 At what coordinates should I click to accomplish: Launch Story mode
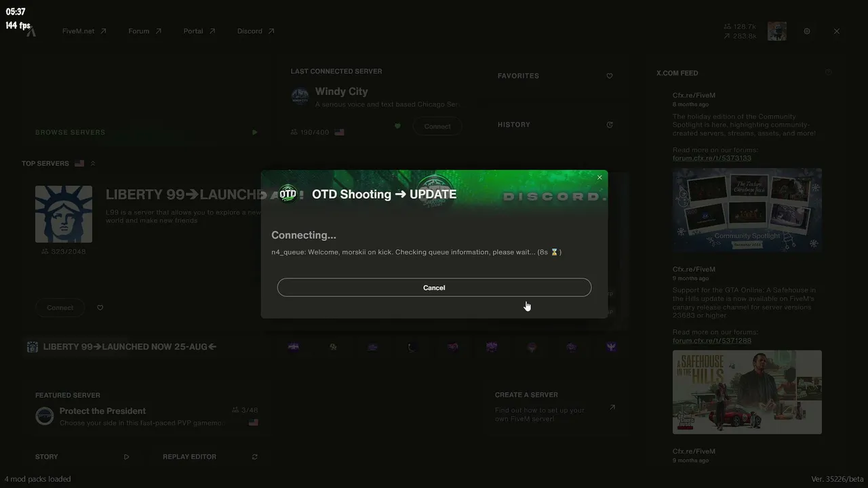(x=47, y=457)
